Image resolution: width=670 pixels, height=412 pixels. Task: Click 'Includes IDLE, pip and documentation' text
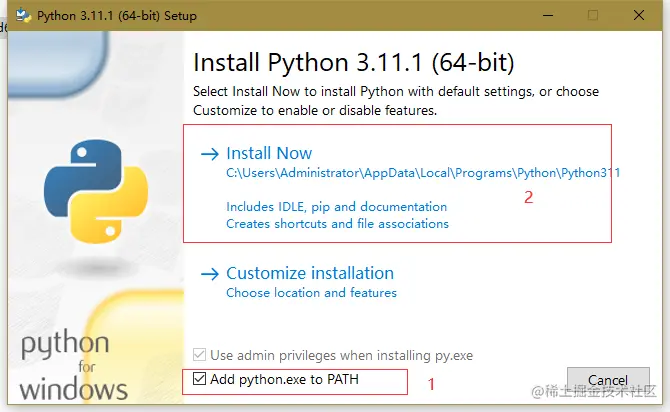[337, 207]
